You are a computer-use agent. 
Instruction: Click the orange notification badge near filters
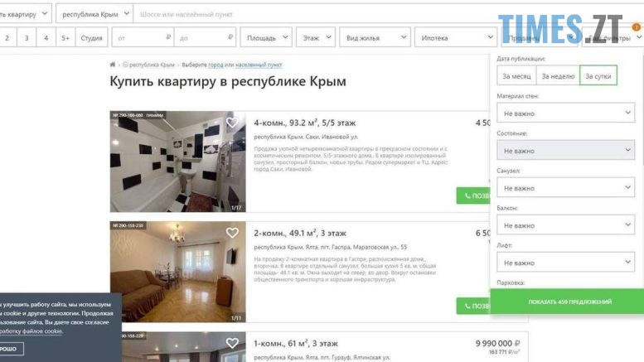637,27
